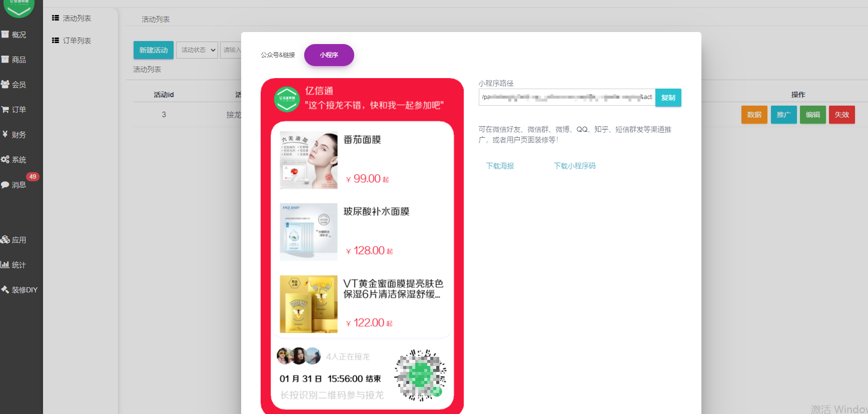This screenshot has width=868, height=414.
Task: Select 活动列表 in the submenu
Action: pyautogui.click(x=72, y=18)
